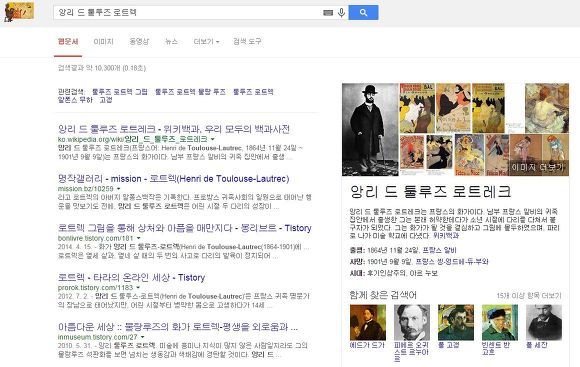Switch to the 동영상 tab
Screen dimensions: 580x367
[x=139, y=41]
